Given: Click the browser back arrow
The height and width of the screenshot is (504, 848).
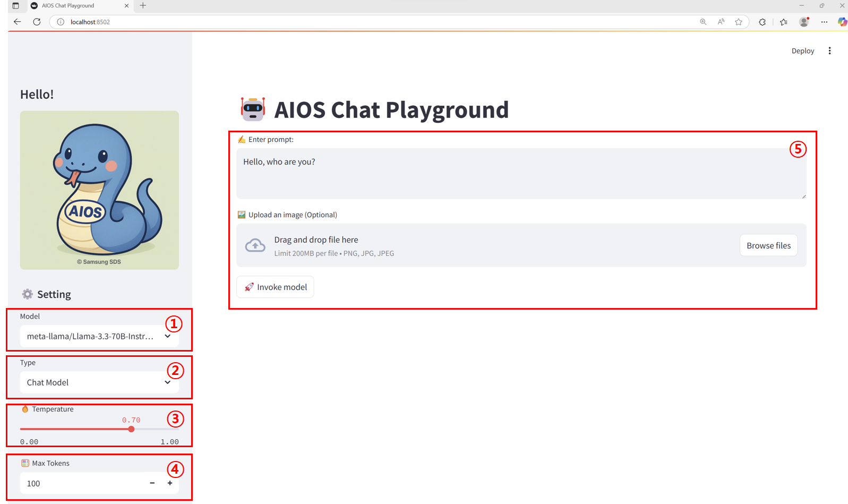Looking at the screenshot, I should point(17,22).
